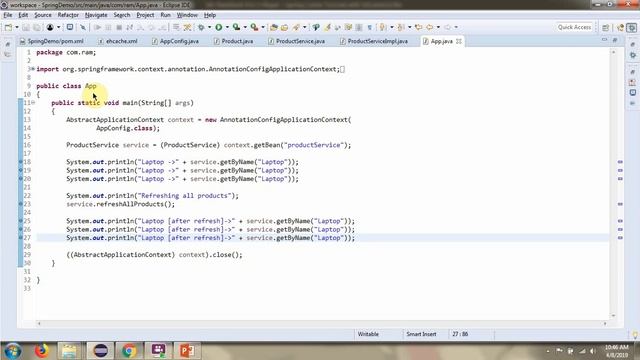Run the program with green Run icon
The height and width of the screenshot is (360, 640).
[x=219, y=27]
